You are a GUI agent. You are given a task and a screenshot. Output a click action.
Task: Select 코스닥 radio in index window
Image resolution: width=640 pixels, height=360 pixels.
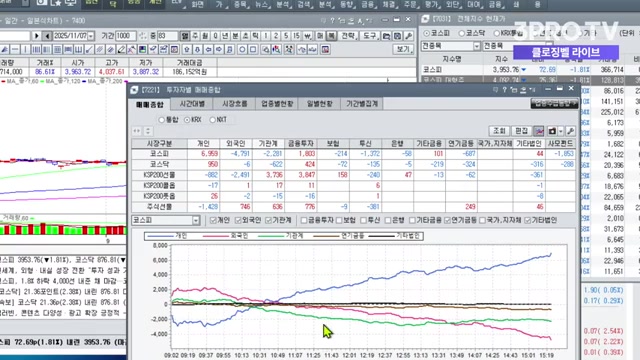pos(462,33)
